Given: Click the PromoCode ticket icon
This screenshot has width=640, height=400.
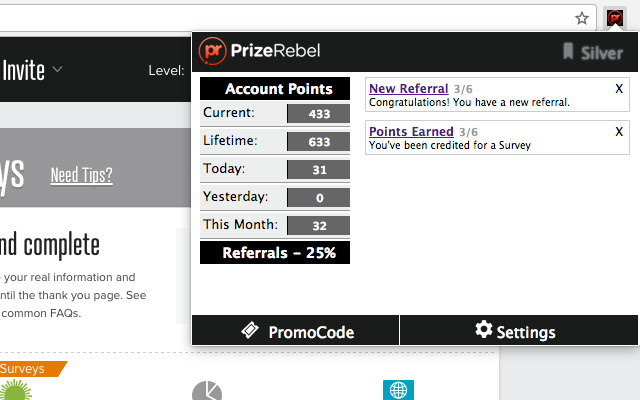Looking at the screenshot, I should tap(251, 330).
